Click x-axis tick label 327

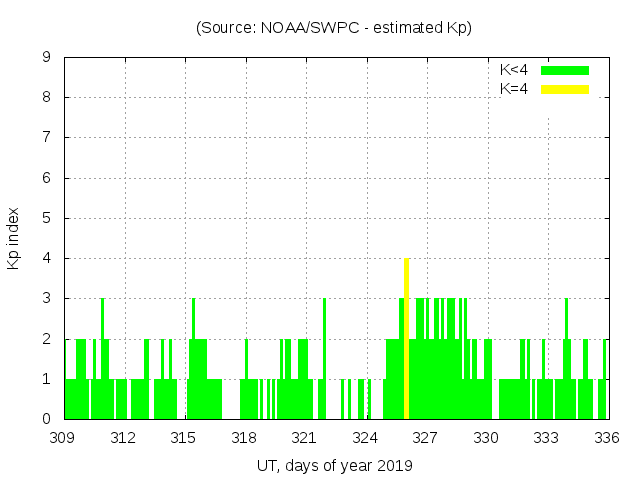click(426, 438)
